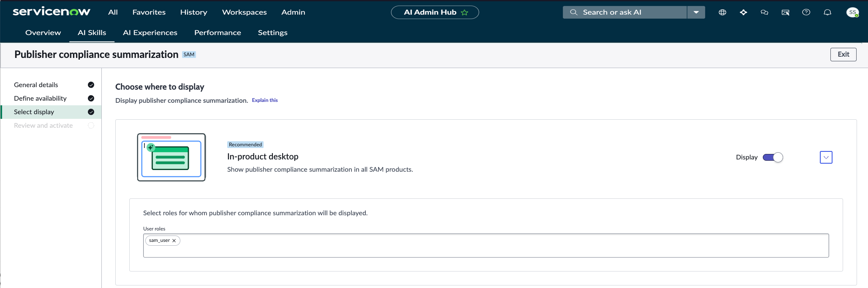Image resolution: width=868 pixels, height=288 pixels.
Task: Go to the General details step
Action: pos(36,85)
